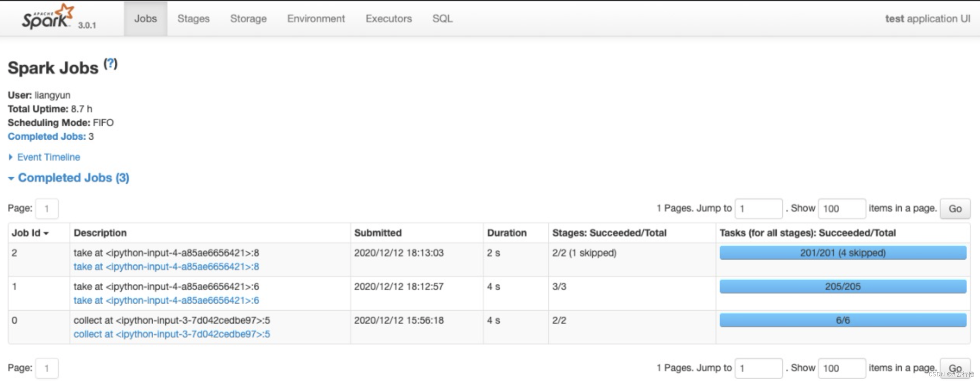
Task: Select the User: liangyun line
Action: pos(39,95)
